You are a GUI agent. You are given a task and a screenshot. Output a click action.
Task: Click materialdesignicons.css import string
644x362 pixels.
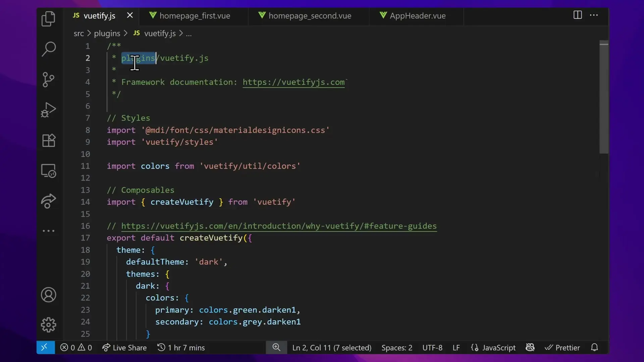[x=235, y=130]
